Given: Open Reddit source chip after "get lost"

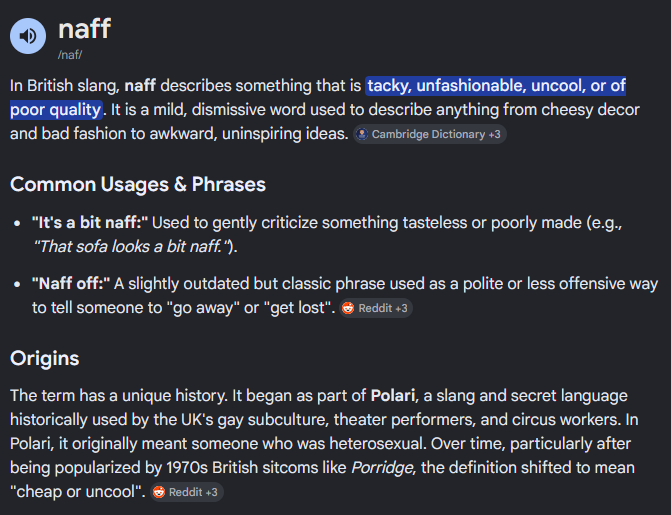Looking at the screenshot, I should [x=376, y=308].
